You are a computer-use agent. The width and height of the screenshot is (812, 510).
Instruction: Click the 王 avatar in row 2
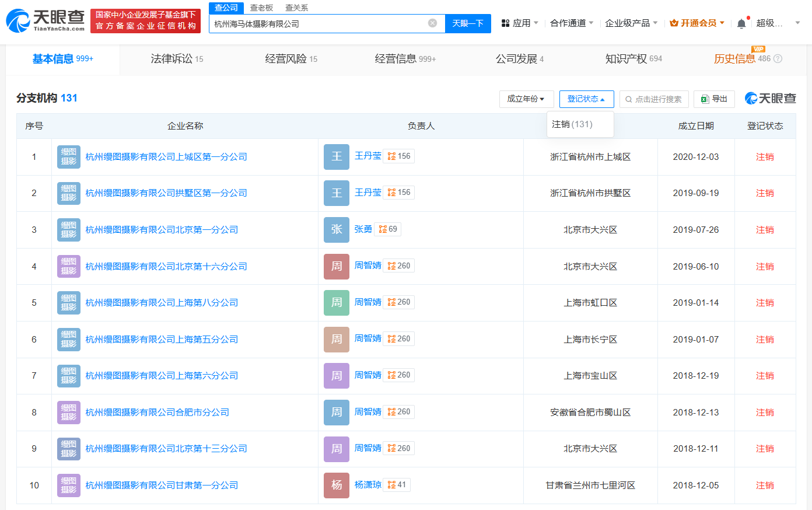coord(337,193)
